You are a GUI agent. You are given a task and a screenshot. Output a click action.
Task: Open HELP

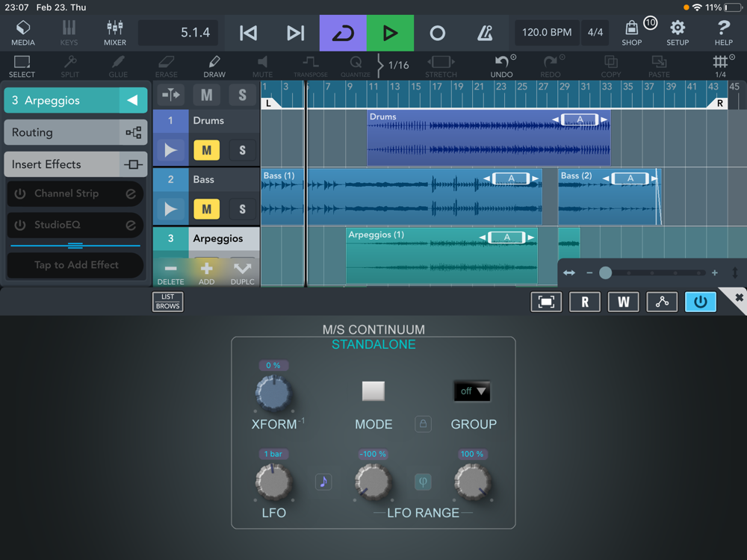point(723,33)
